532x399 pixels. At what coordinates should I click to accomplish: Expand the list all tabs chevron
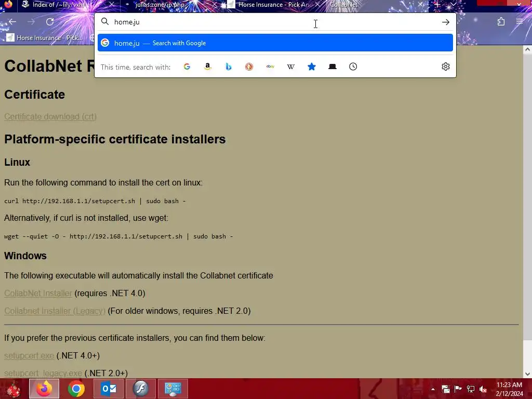coord(453,4)
